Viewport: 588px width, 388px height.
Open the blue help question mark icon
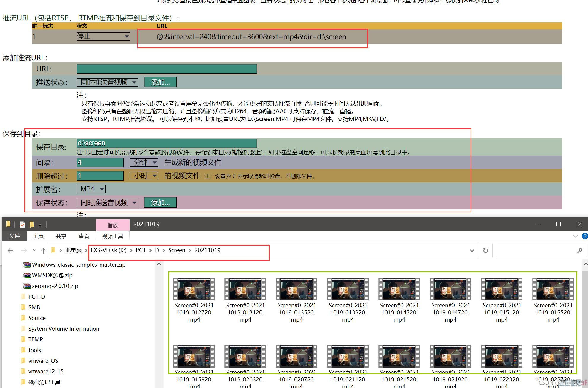pyautogui.click(x=585, y=236)
